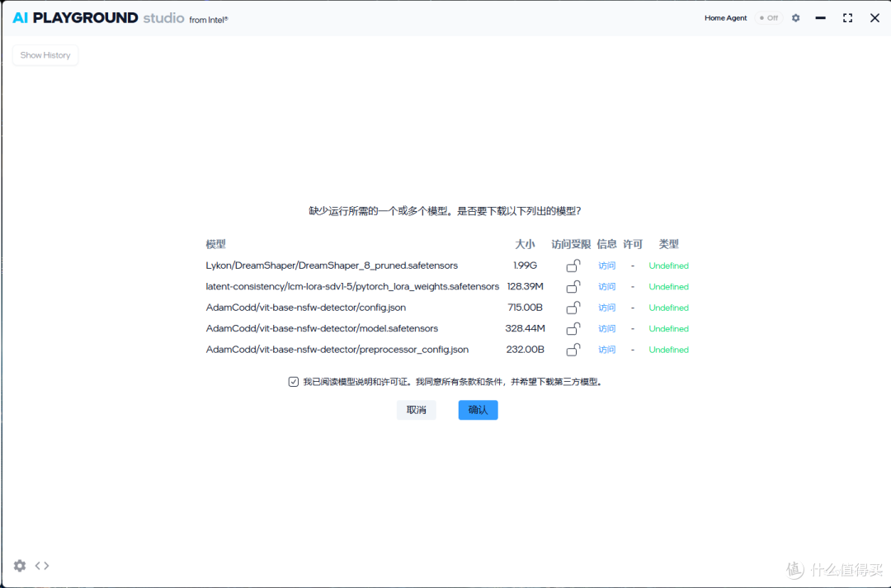Select latent-consistency/lcm-lora-sdv1-5 model name
891x588 pixels.
tap(352, 286)
